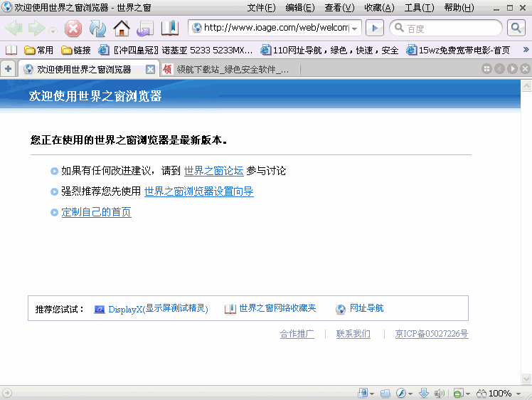Click the bookmarks bar book icon

pyautogui.click(x=11, y=51)
